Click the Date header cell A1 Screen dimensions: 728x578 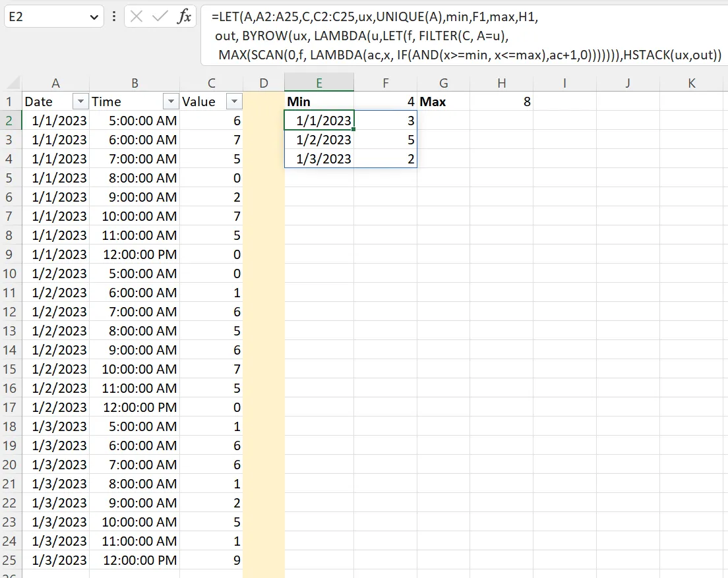coord(55,101)
